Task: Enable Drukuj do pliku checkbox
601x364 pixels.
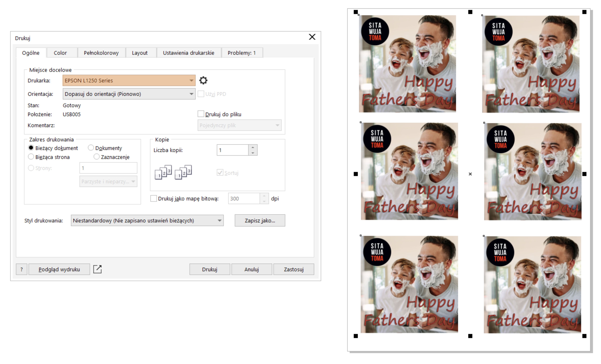Action: pos(201,114)
